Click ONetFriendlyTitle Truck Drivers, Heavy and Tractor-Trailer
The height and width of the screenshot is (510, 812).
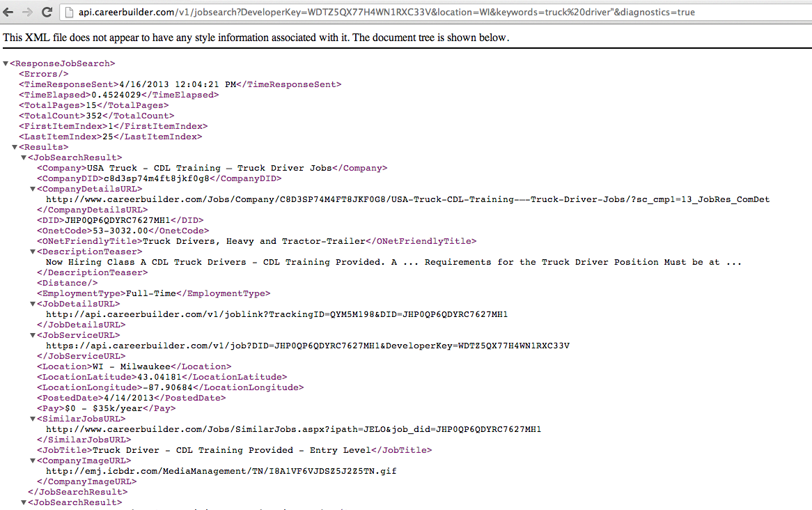[253, 241]
